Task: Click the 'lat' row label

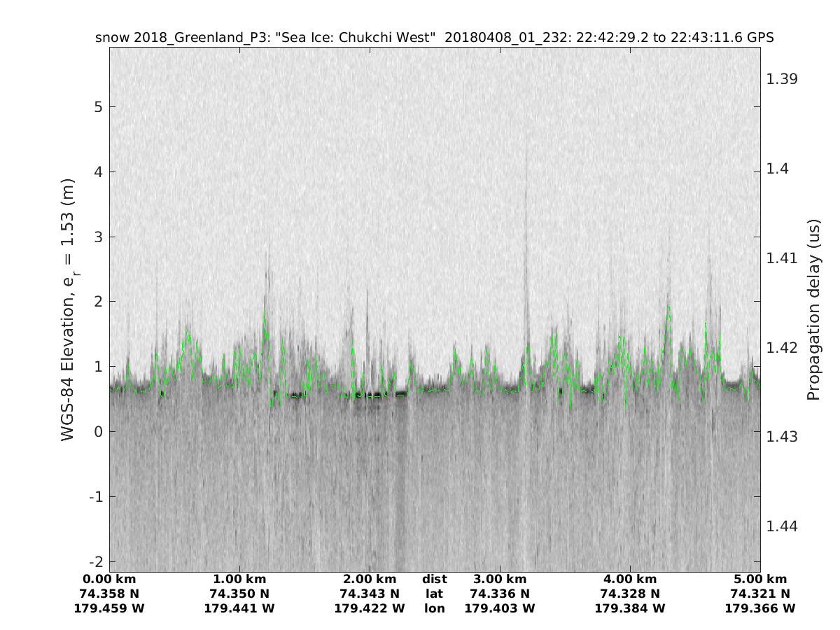Action: coord(435,594)
